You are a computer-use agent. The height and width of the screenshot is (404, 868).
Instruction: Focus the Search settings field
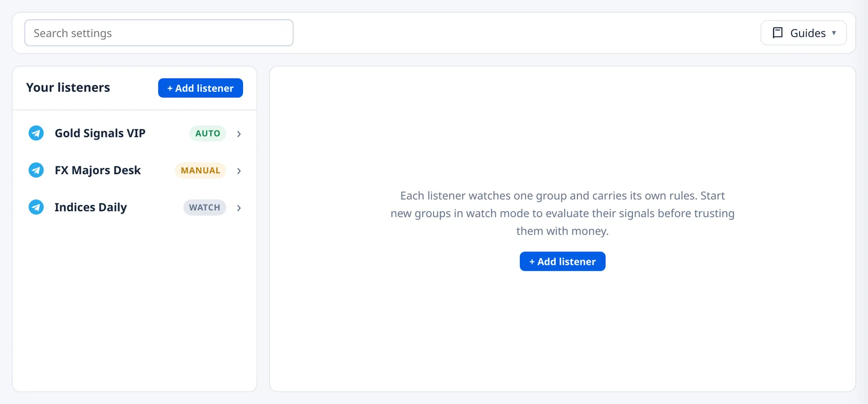159,33
